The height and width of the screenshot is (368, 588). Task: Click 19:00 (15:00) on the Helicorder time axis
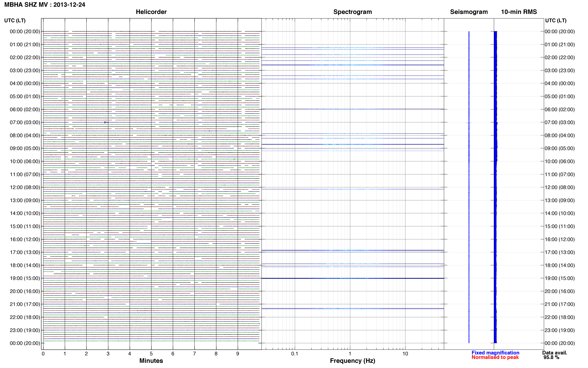pyautogui.click(x=25, y=278)
